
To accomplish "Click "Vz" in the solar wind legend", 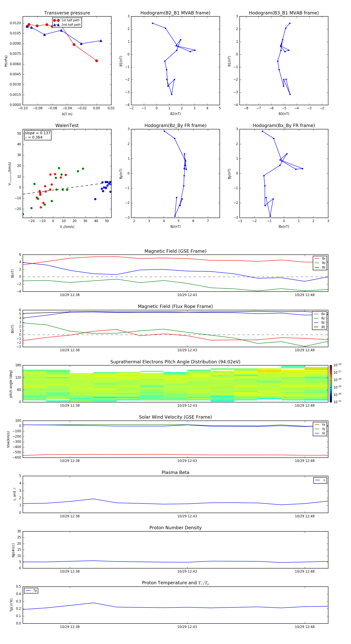I will tap(324, 433).
